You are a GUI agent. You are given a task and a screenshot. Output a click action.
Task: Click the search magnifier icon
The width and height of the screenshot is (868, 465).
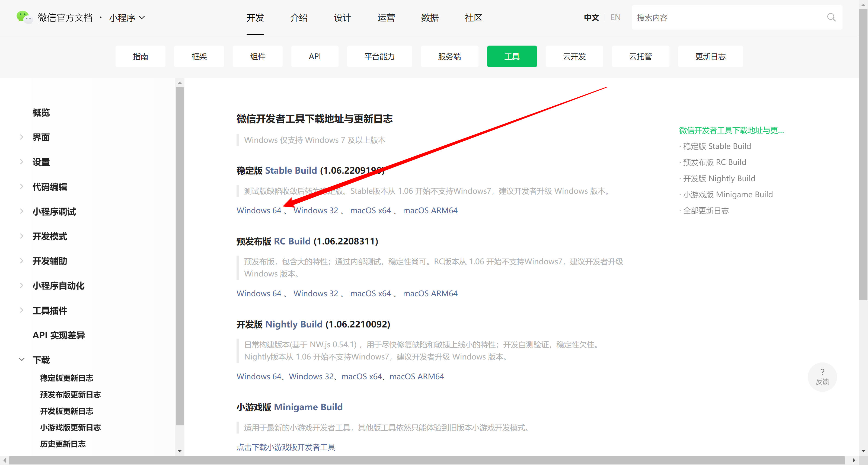pyautogui.click(x=831, y=17)
